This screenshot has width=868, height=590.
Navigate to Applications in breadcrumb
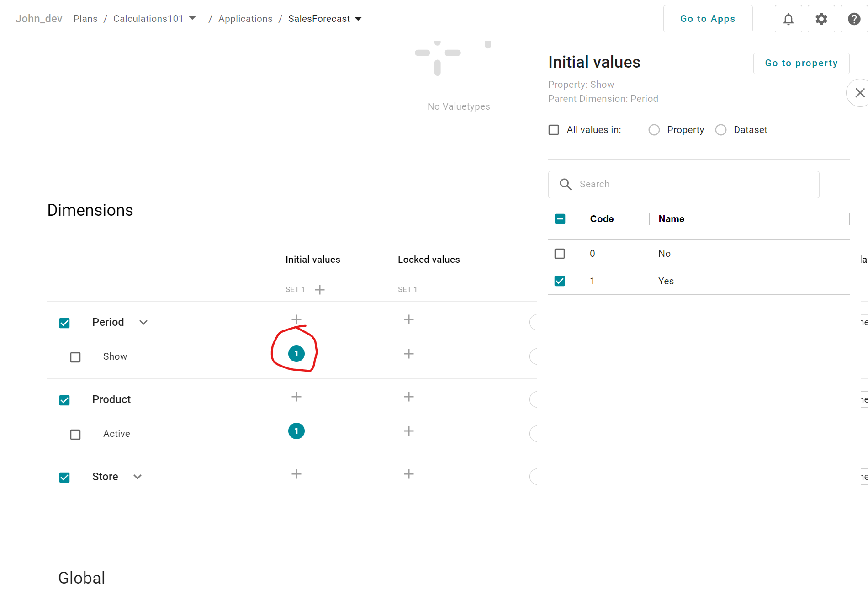tap(245, 19)
